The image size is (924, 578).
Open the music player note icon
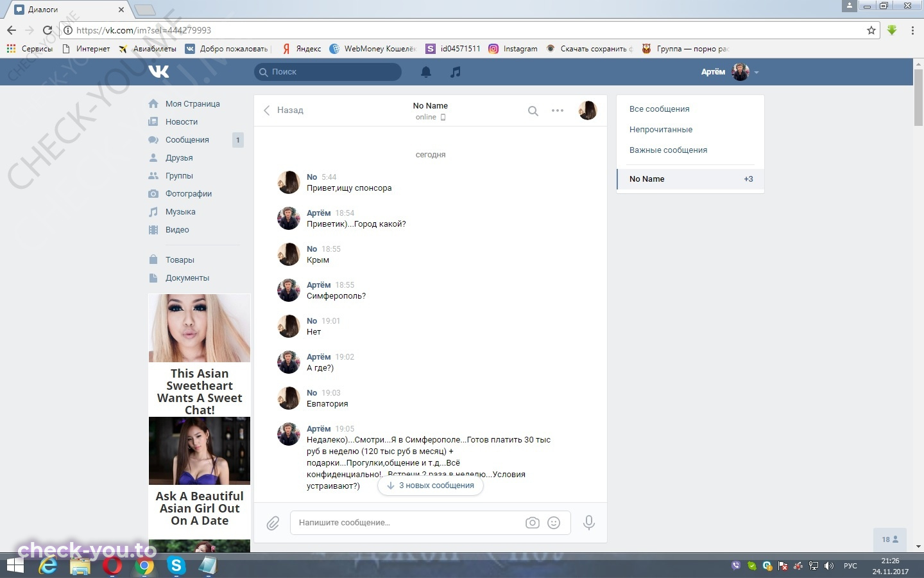click(456, 72)
